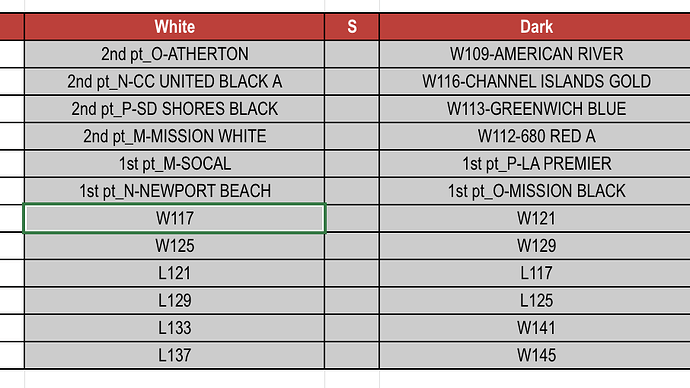
Task: Select the White column header cell
Action: click(175, 27)
